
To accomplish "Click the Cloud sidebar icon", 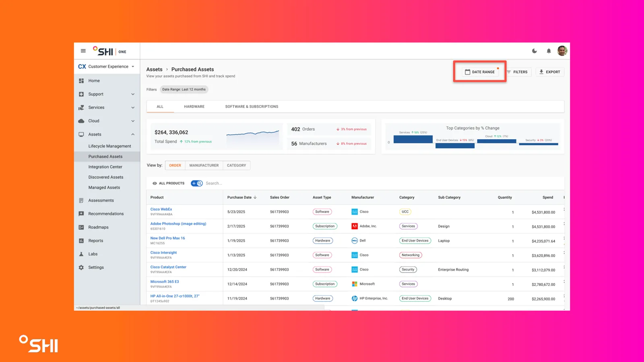I will [x=81, y=121].
